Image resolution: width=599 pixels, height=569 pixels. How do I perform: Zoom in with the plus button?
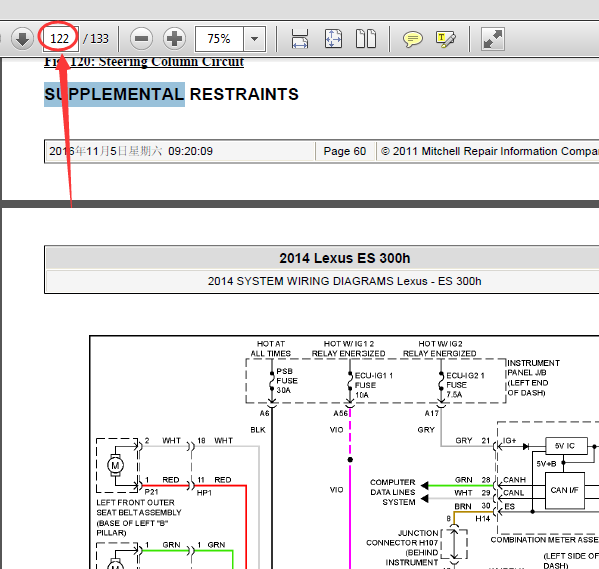click(x=174, y=39)
